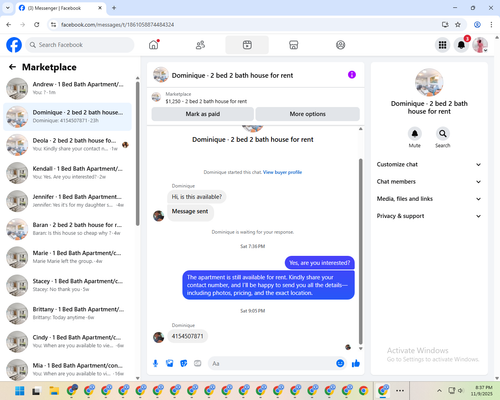Click the browser address bar URL
Viewport: 500px width, 400px height.
click(117, 25)
